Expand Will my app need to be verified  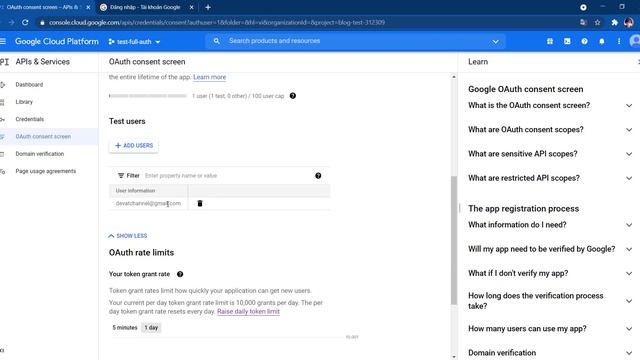click(x=550, y=249)
